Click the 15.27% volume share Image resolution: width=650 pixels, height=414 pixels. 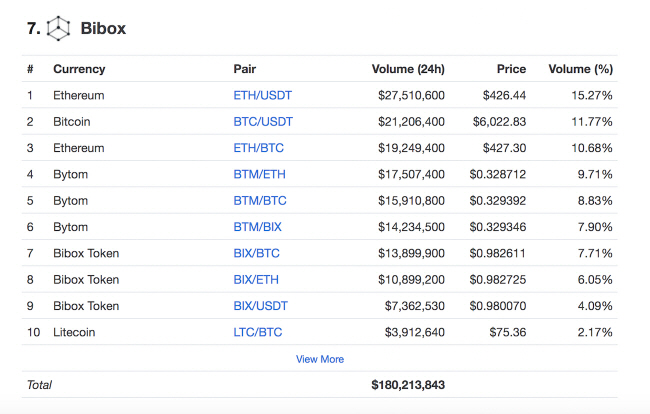click(x=592, y=95)
